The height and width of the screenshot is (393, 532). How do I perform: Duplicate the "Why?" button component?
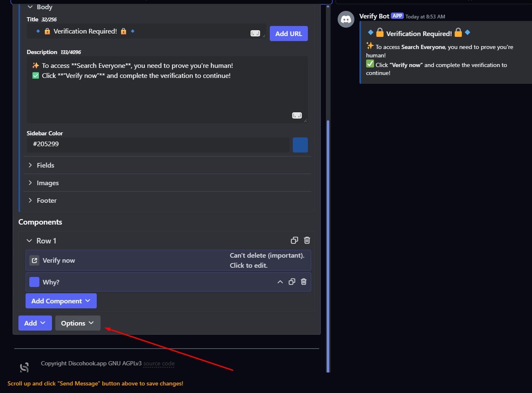tap(292, 282)
